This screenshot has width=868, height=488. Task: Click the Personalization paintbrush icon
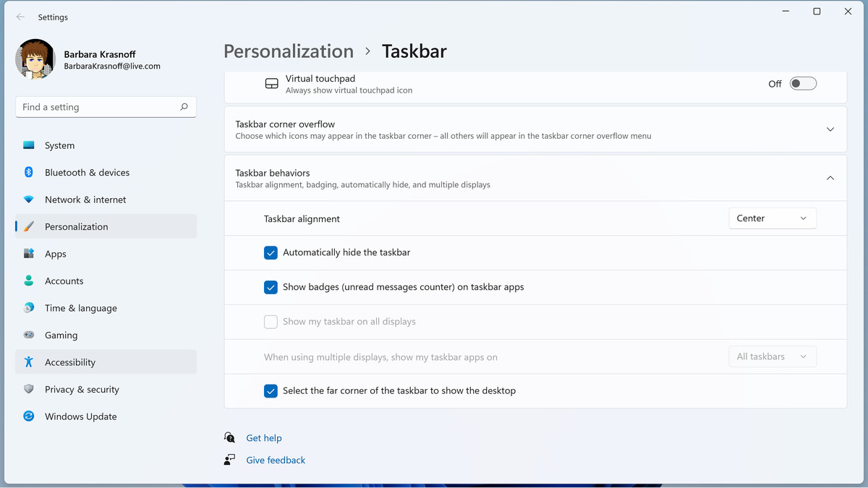coord(29,226)
